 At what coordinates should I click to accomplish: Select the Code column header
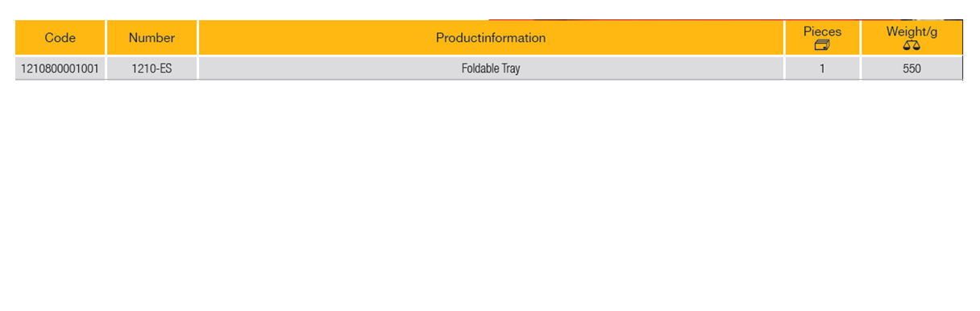[60, 38]
